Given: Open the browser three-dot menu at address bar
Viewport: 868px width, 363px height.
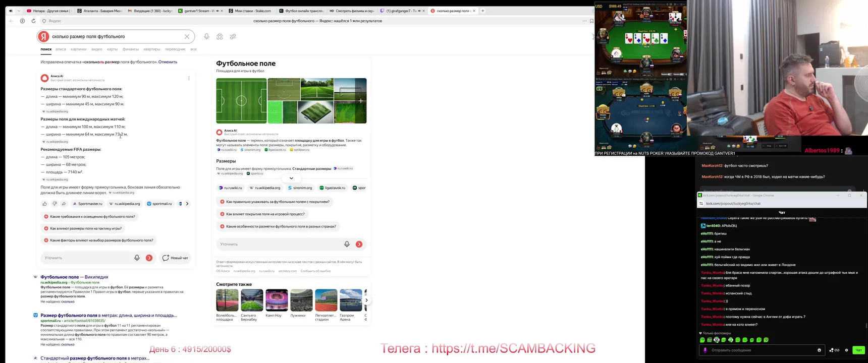Looking at the screenshot, I should pos(584,21).
